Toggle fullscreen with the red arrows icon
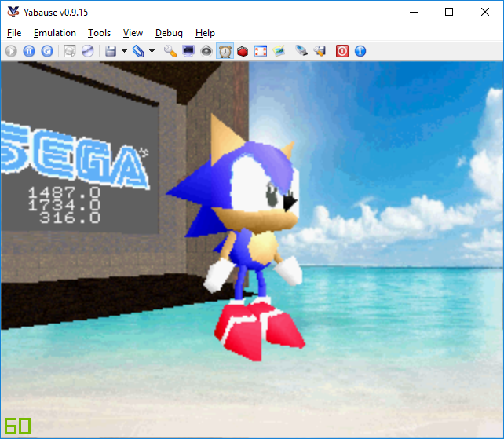Viewport: 504px width, 439px height. pos(261,51)
